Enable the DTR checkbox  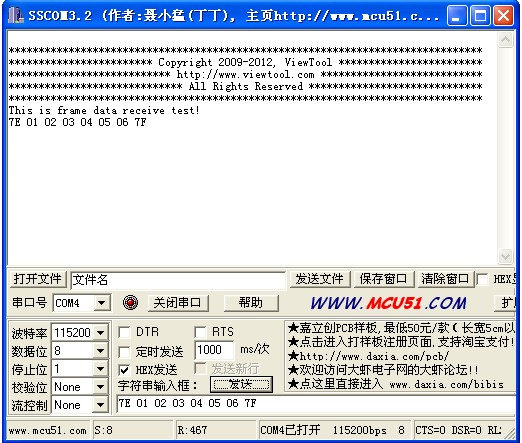click(x=124, y=332)
